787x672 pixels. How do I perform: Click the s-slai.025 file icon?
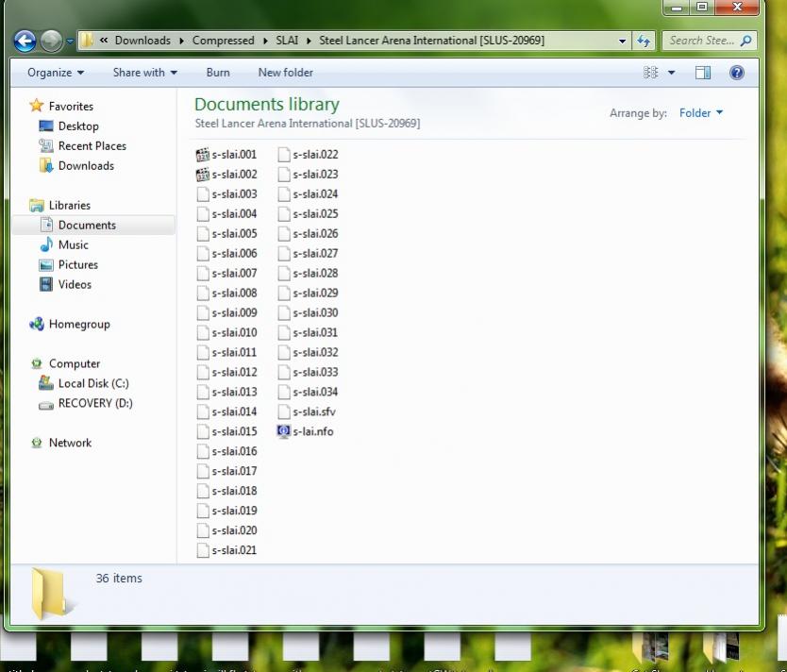coord(284,214)
